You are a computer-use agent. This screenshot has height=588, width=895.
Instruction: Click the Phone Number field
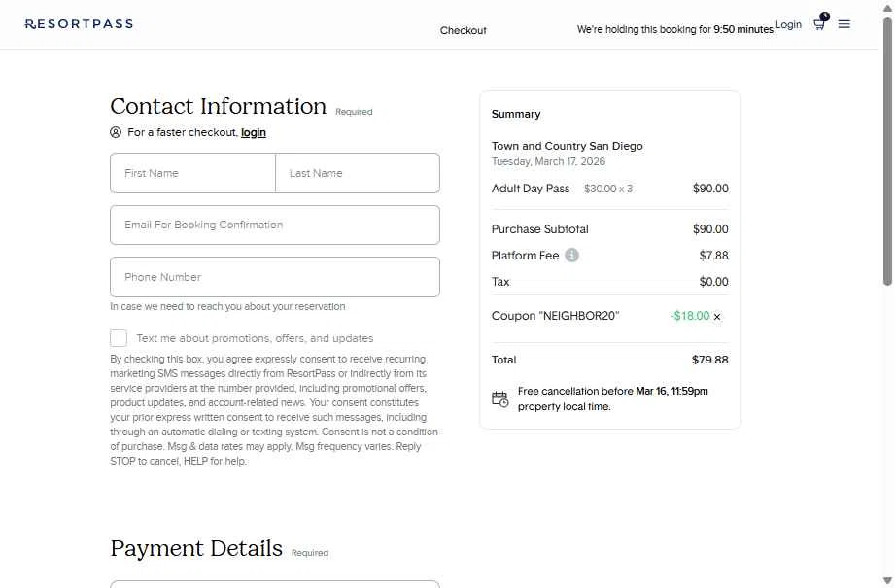(274, 277)
